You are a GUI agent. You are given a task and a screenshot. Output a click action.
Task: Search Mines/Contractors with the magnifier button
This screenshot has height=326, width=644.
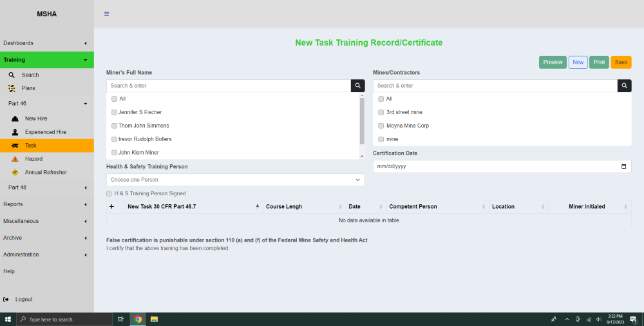click(x=624, y=86)
